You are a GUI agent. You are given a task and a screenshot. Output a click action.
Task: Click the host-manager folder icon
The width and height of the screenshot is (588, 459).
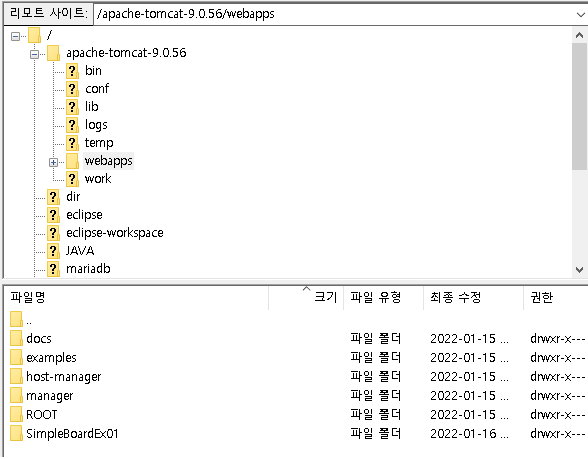[x=16, y=376]
